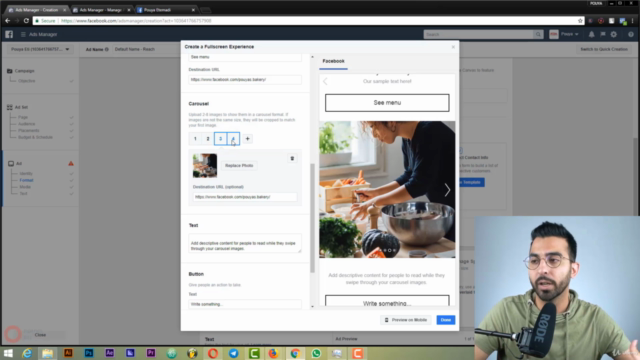Open Windows Start button
This screenshot has height=360, width=640.
point(8,353)
